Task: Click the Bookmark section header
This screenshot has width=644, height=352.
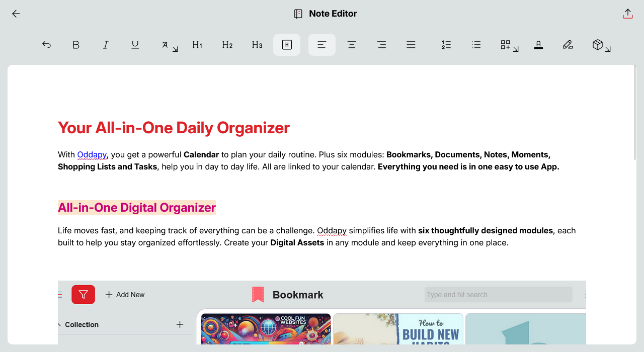Action: [x=297, y=295]
